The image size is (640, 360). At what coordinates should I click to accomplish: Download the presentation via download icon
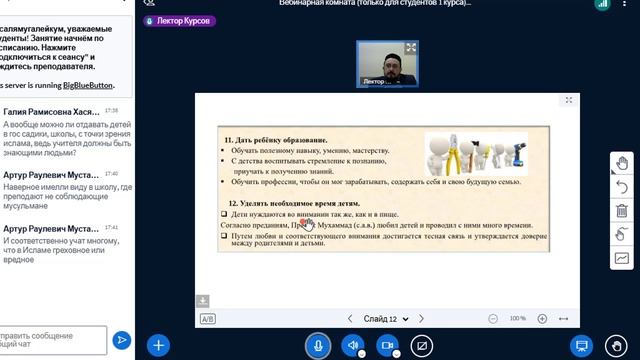(202, 301)
